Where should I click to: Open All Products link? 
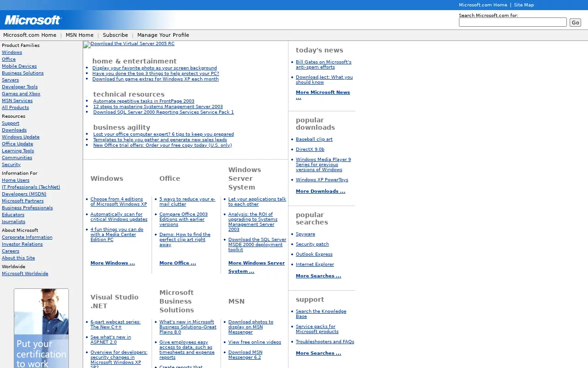pos(15,108)
